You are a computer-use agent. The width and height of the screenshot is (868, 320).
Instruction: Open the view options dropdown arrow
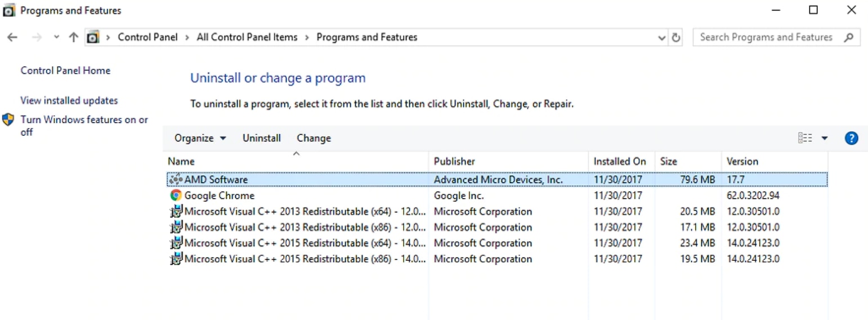click(x=825, y=138)
